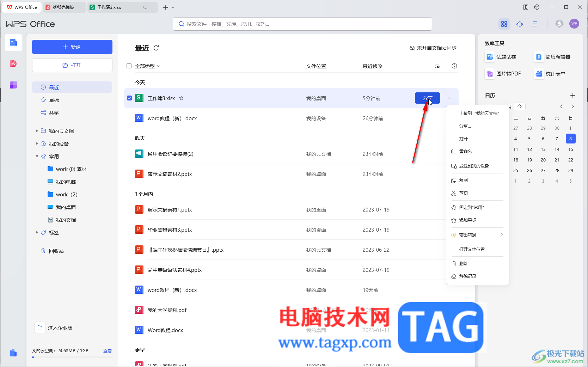Open the documents home icon in left rail

coord(13,43)
